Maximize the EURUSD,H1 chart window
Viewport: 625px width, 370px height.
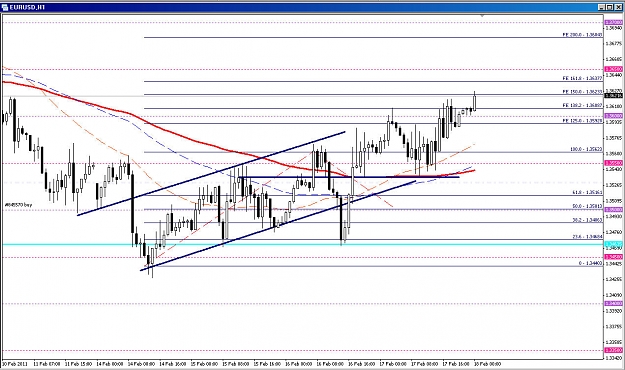tap(609, 7)
